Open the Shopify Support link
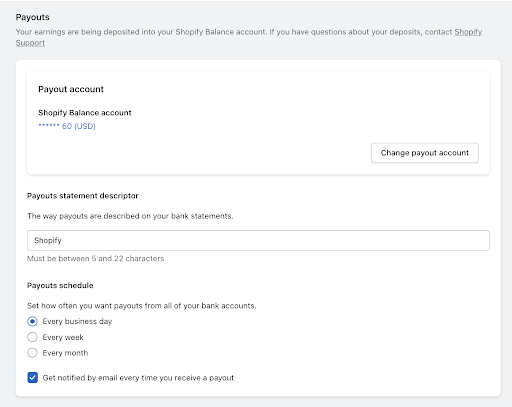 pos(468,32)
